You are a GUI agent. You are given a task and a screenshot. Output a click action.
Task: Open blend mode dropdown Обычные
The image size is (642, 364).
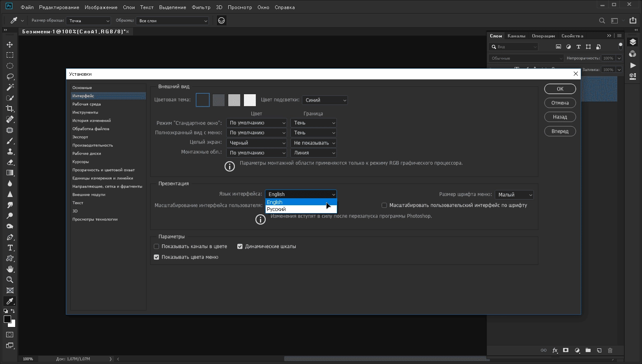pos(526,58)
